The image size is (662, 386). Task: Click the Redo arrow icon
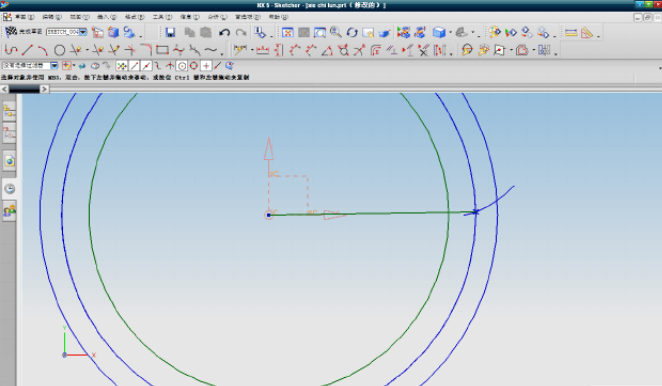[241, 33]
